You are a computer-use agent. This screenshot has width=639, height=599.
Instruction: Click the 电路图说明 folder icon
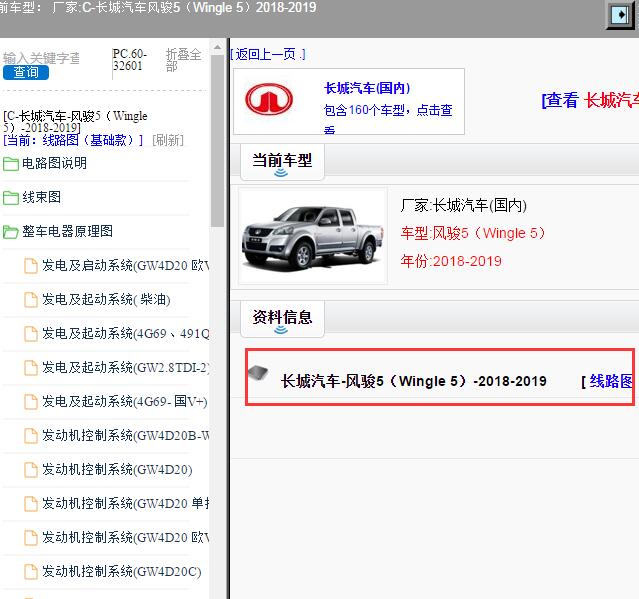click(x=11, y=164)
